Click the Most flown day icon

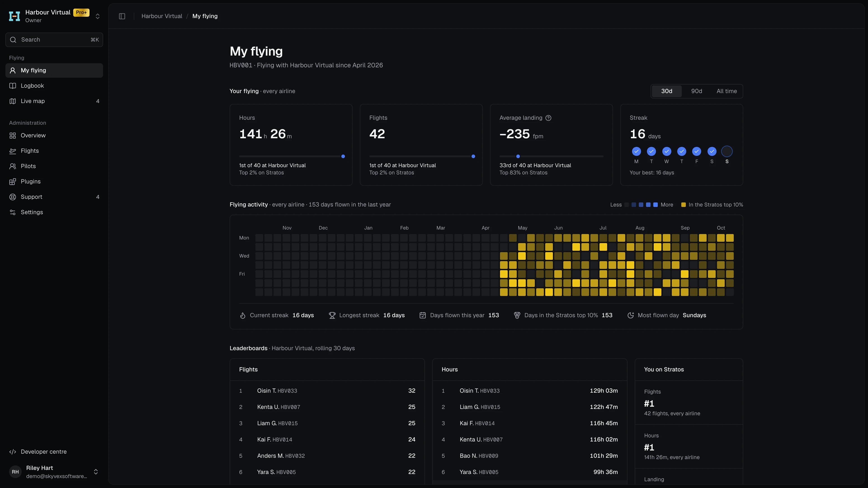630,315
